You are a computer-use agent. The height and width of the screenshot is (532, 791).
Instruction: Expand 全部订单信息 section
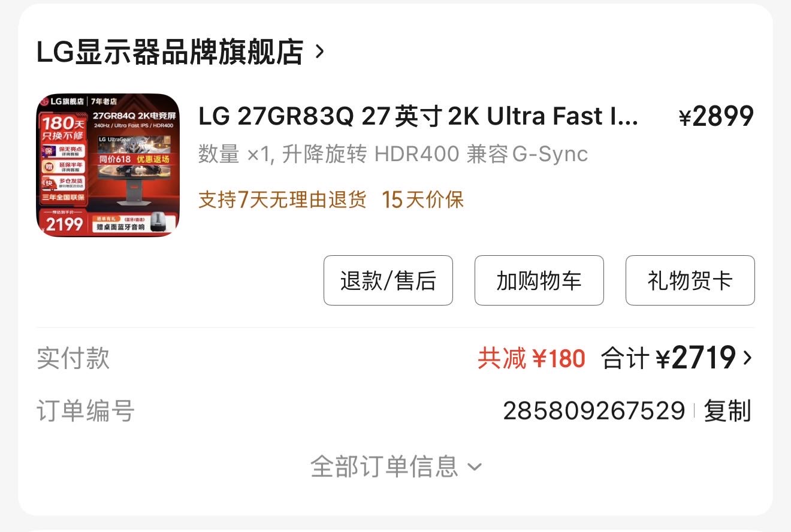pos(395,466)
